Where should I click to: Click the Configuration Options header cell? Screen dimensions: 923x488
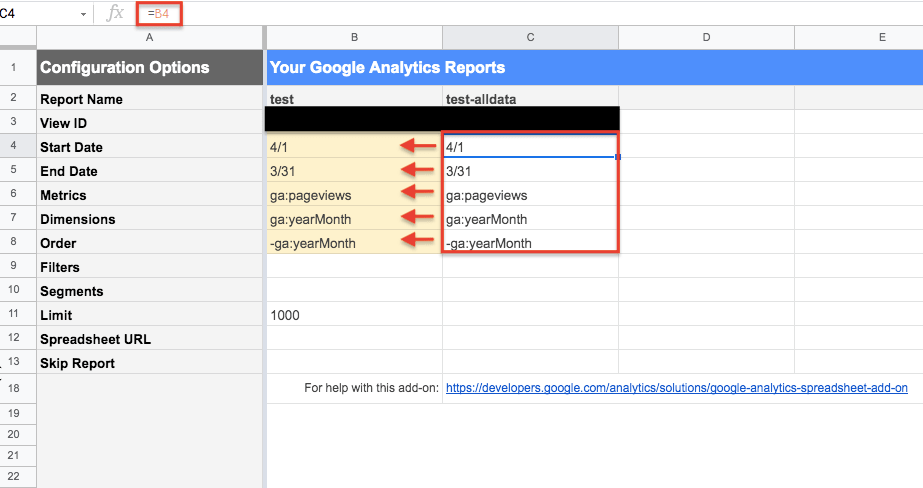150,68
